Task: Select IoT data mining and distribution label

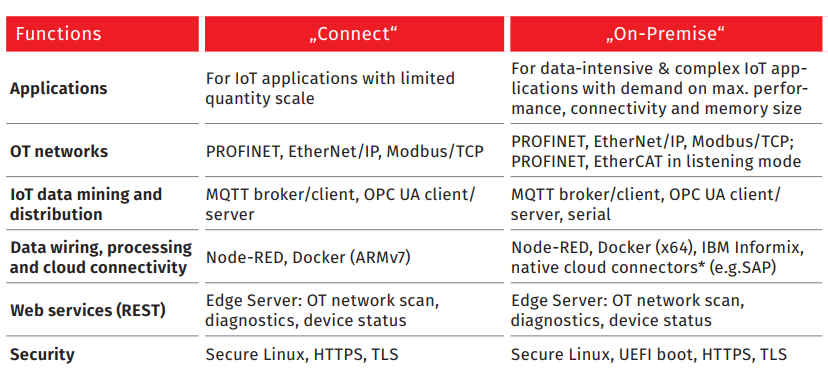Action: 86,204
